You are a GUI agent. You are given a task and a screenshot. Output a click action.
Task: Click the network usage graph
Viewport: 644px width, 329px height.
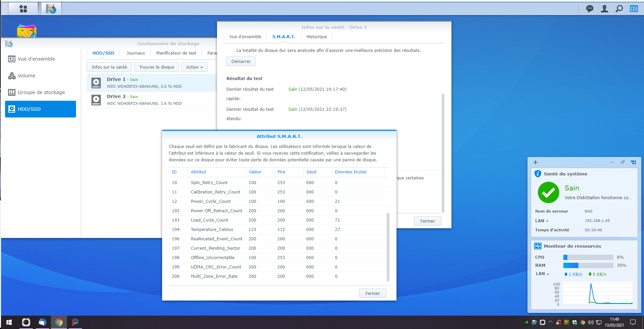click(597, 294)
